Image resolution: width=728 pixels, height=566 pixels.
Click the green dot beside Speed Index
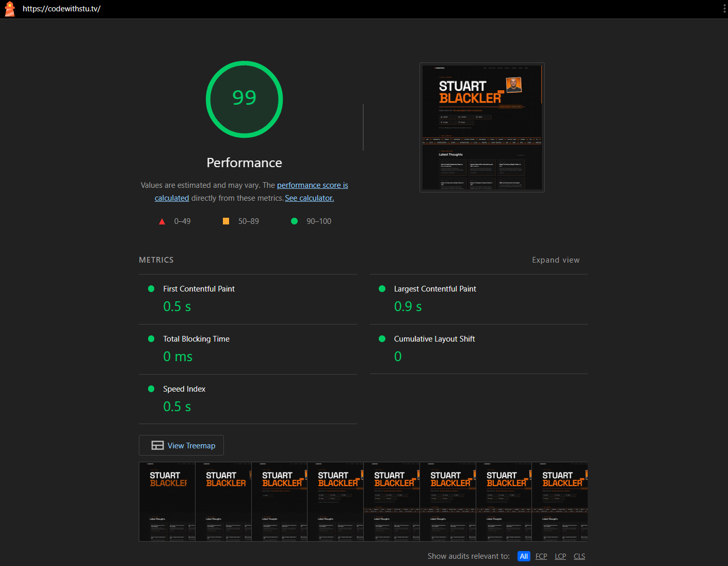(x=151, y=389)
